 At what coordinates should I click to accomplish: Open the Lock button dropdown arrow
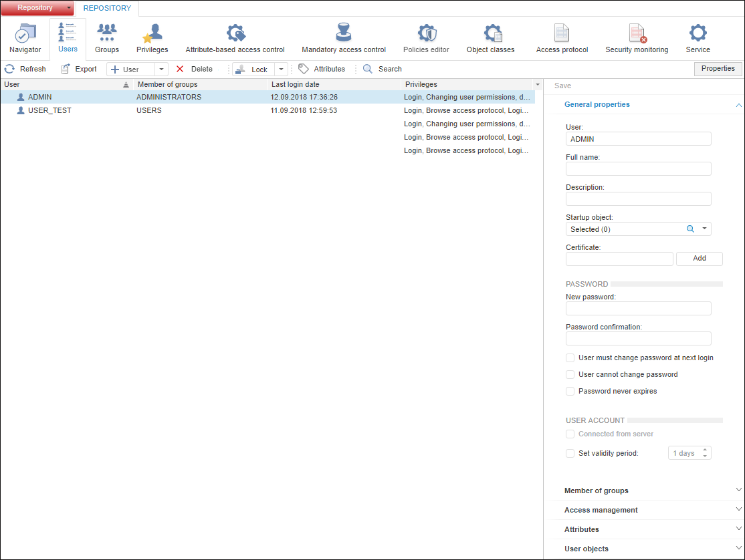click(x=281, y=69)
